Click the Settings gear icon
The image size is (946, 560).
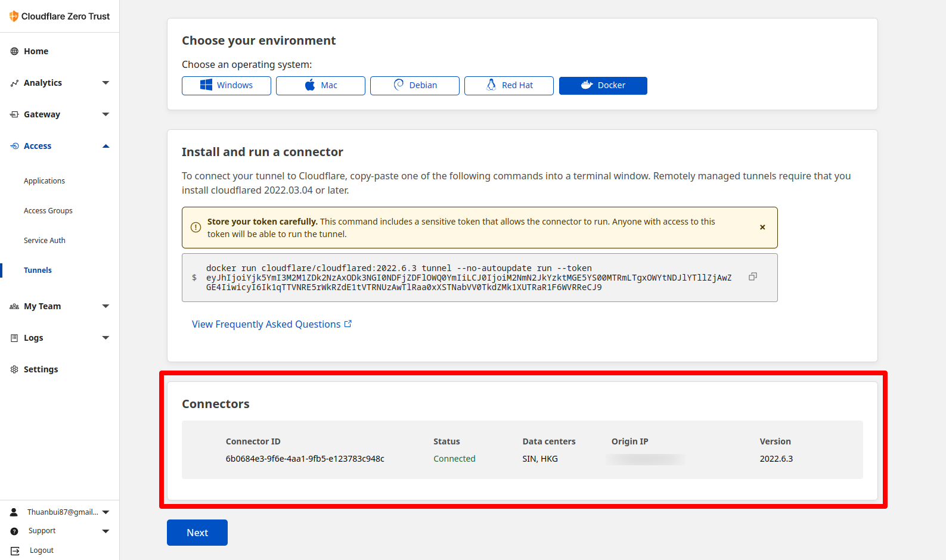[x=14, y=369]
